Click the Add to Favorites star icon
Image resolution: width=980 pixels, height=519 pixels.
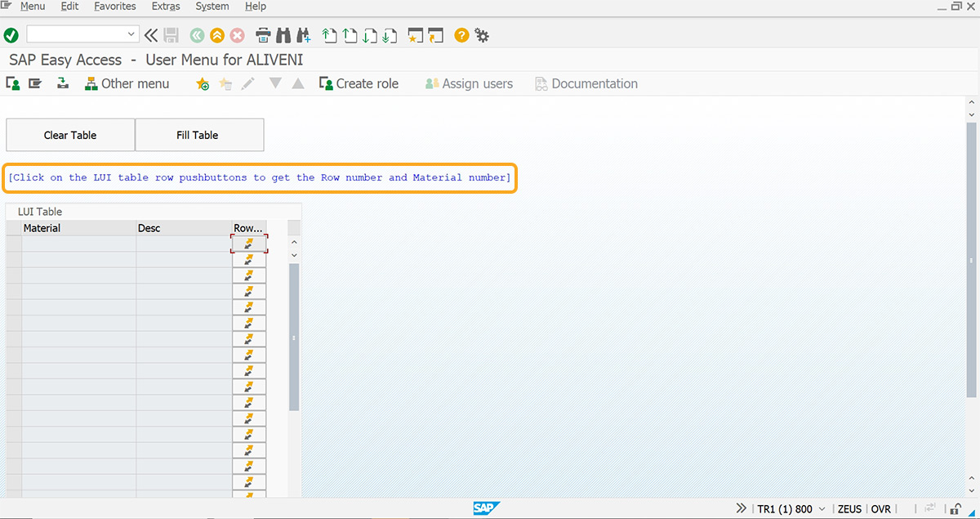pyautogui.click(x=203, y=83)
